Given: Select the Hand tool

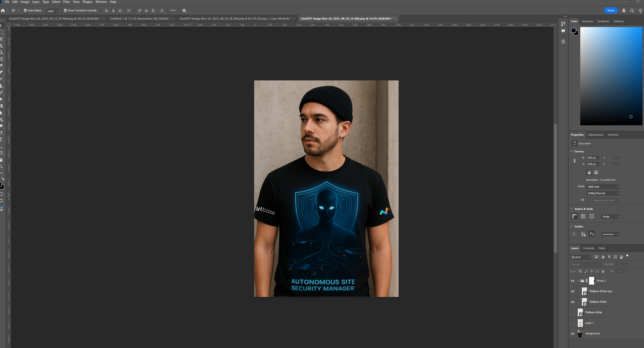Looking at the screenshot, I should click(x=1, y=160).
